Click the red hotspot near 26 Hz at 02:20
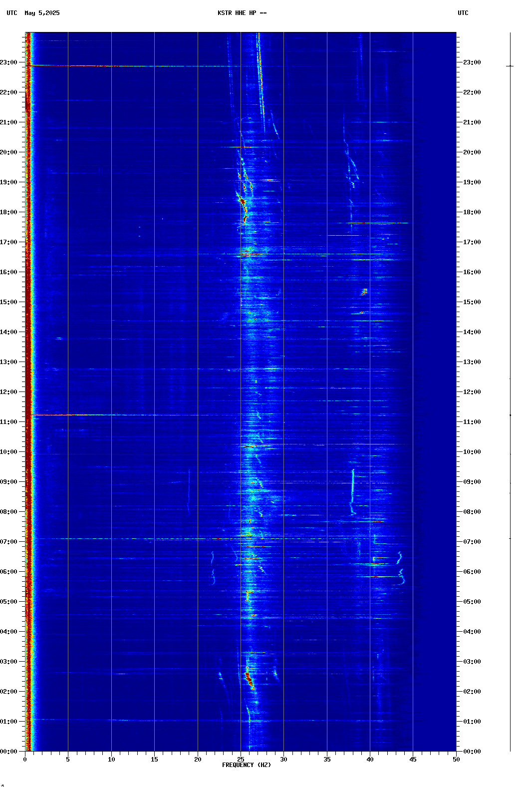532x791 pixels. coord(250,680)
